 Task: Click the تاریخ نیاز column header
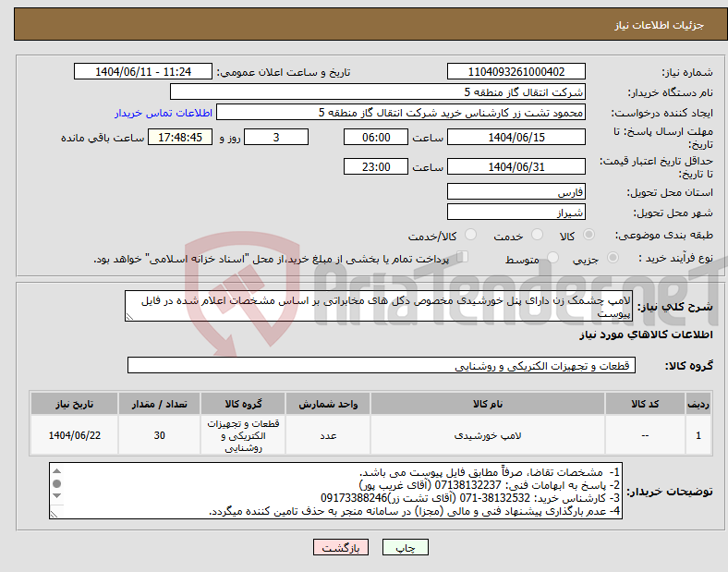[74, 404]
